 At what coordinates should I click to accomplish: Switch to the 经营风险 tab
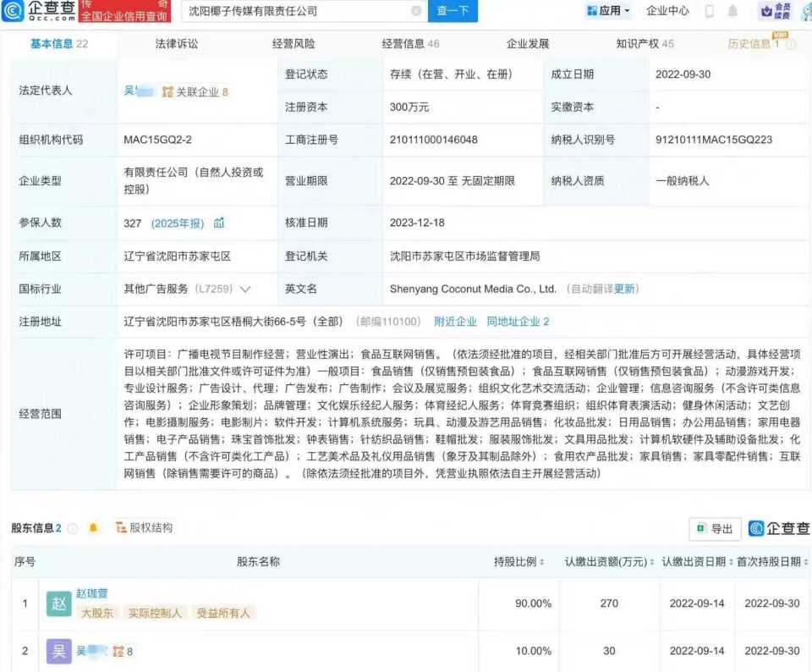click(x=294, y=44)
